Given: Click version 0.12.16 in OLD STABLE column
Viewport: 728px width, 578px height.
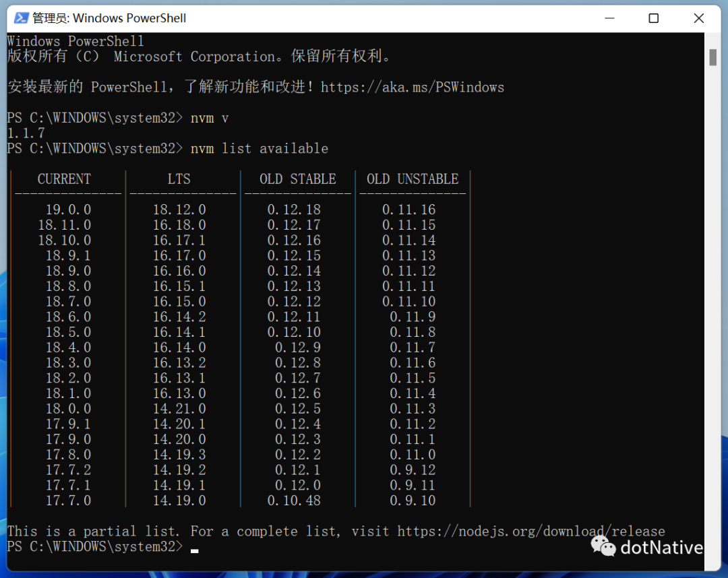Looking at the screenshot, I should coord(295,240).
